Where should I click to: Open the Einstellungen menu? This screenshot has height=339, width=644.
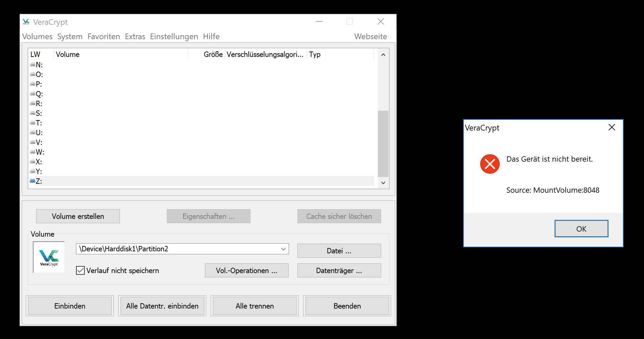click(x=174, y=36)
